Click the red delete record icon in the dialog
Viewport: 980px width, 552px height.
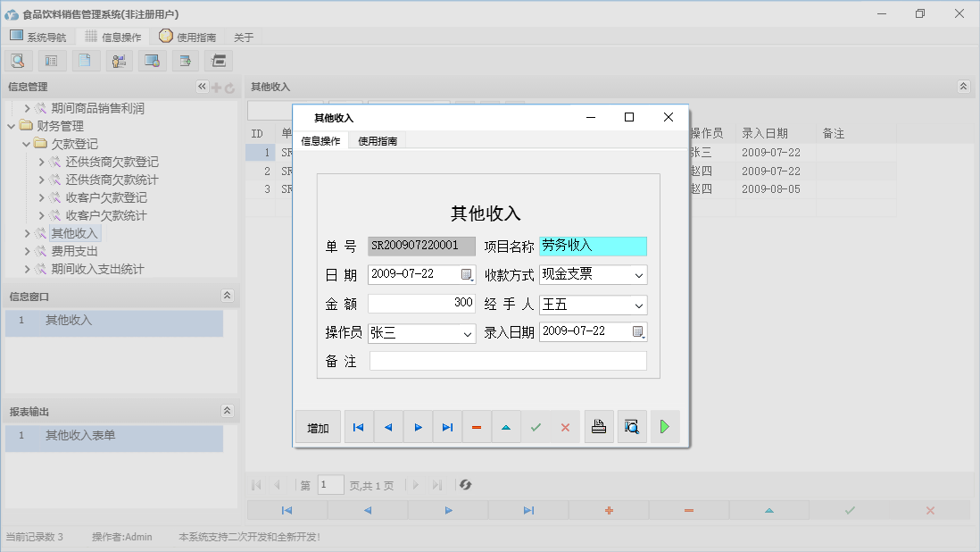[477, 427]
